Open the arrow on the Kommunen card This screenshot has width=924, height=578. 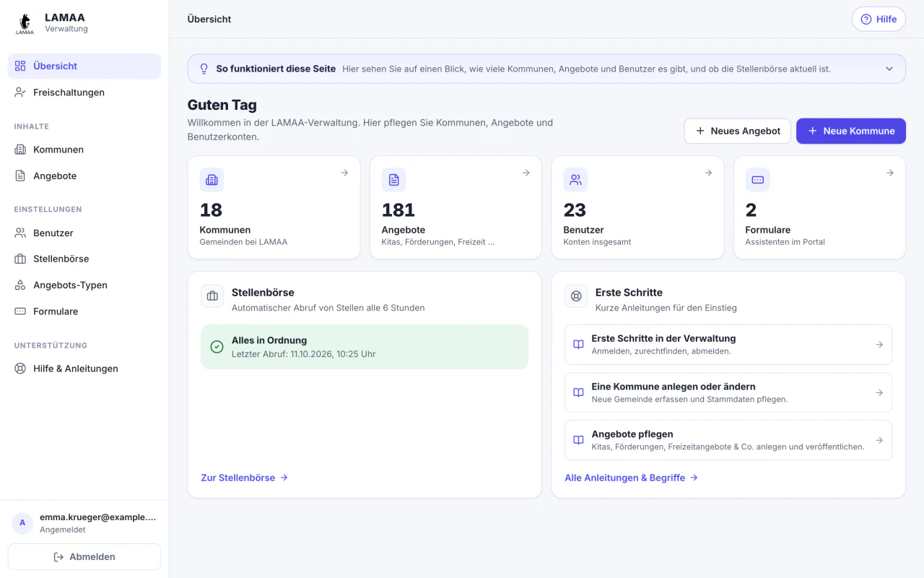pyautogui.click(x=344, y=173)
